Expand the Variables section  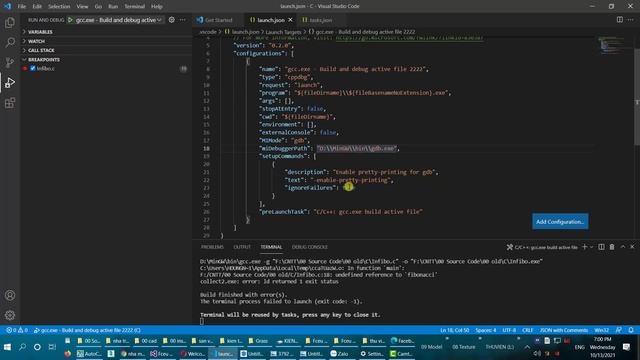(x=40, y=32)
